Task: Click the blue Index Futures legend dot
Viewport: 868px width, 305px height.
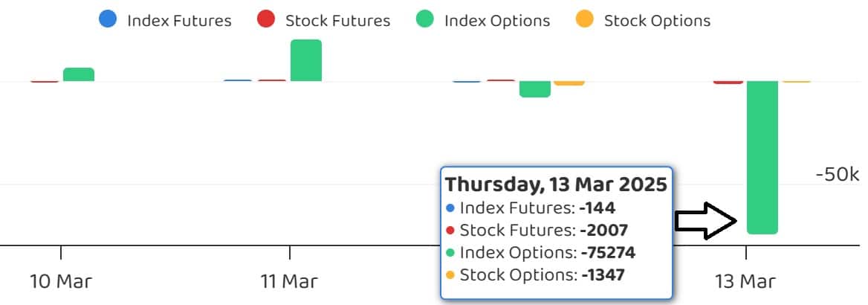Action: 108,20
